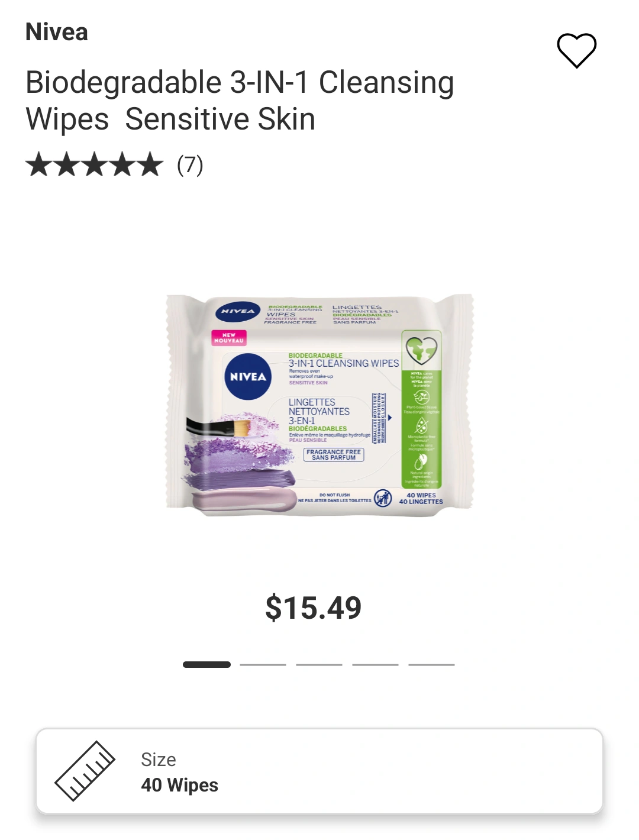Screen dimensions: 639x840
Task: Jump to the third carousel image indicator
Action: point(319,664)
